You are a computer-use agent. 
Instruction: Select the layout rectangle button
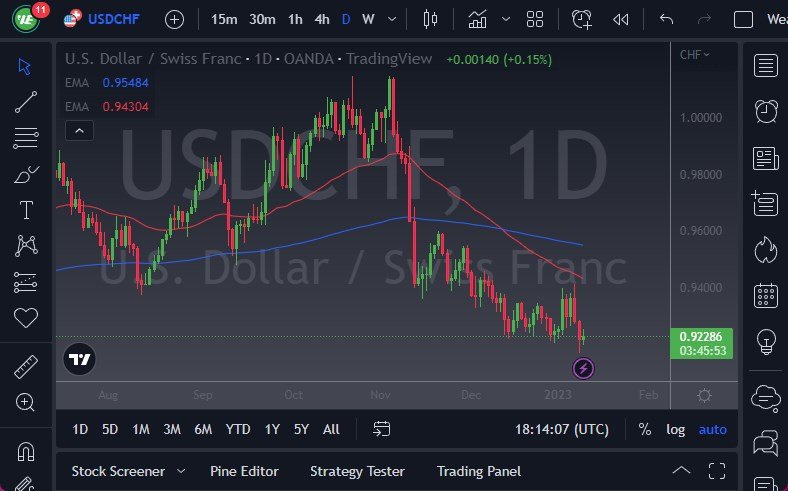pyautogui.click(x=743, y=20)
